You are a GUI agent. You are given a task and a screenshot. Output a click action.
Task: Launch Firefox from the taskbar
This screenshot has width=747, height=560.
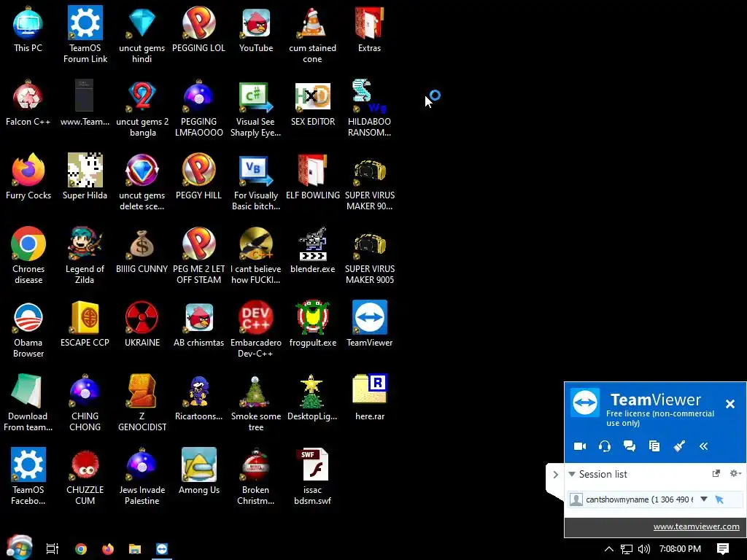pyautogui.click(x=108, y=549)
